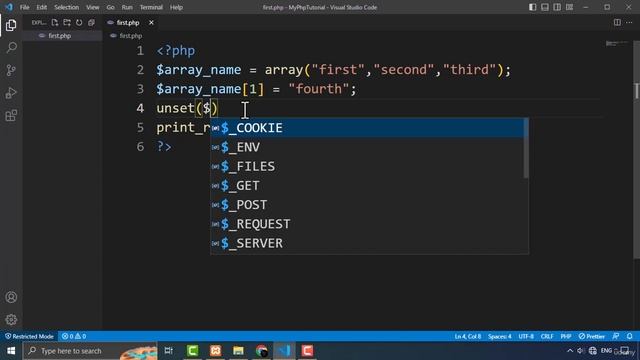Click line number 5 in the gutter
Image resolution: width=640 pixels, height=360 pixels.
[x=140, y=127]
